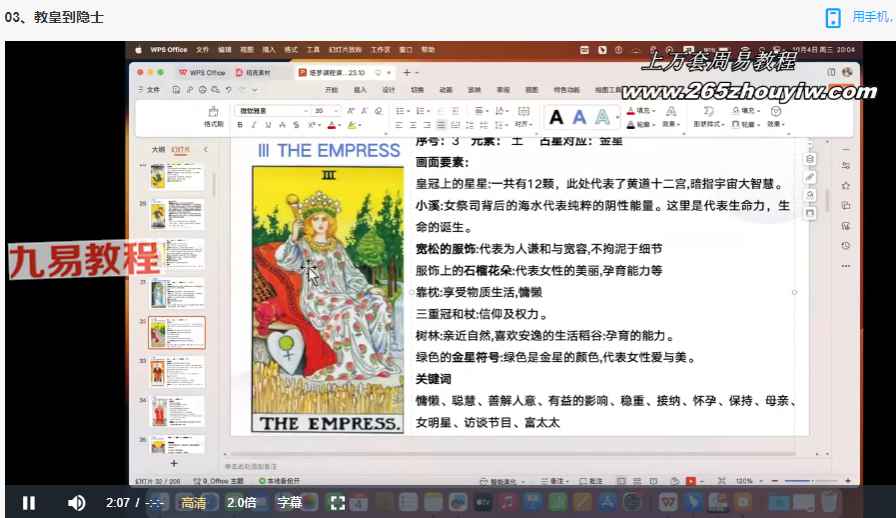Mute the video volume speaker

click(76, 503)
